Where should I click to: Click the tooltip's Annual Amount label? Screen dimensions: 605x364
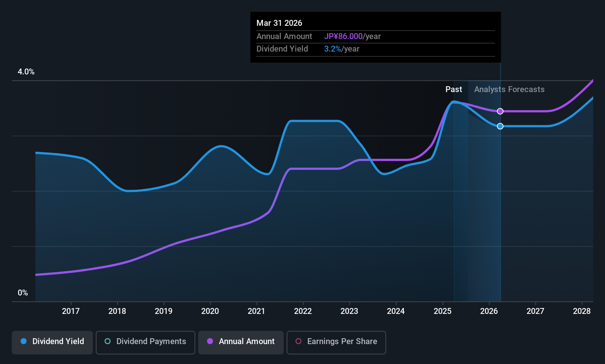tap(284, 36)
